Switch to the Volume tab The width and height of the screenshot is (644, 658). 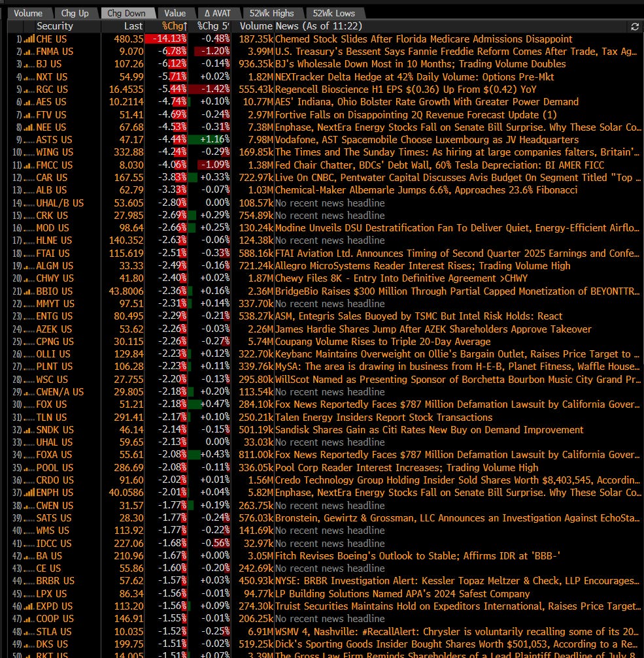point(28,14)
